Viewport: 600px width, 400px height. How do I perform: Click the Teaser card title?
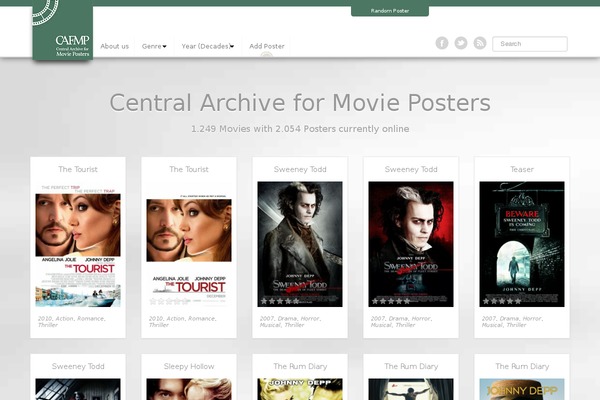point(522,169)
